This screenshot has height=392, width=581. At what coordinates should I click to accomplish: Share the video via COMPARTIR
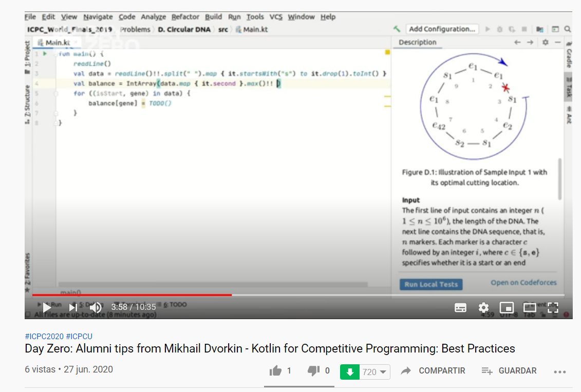pos(433,370)
